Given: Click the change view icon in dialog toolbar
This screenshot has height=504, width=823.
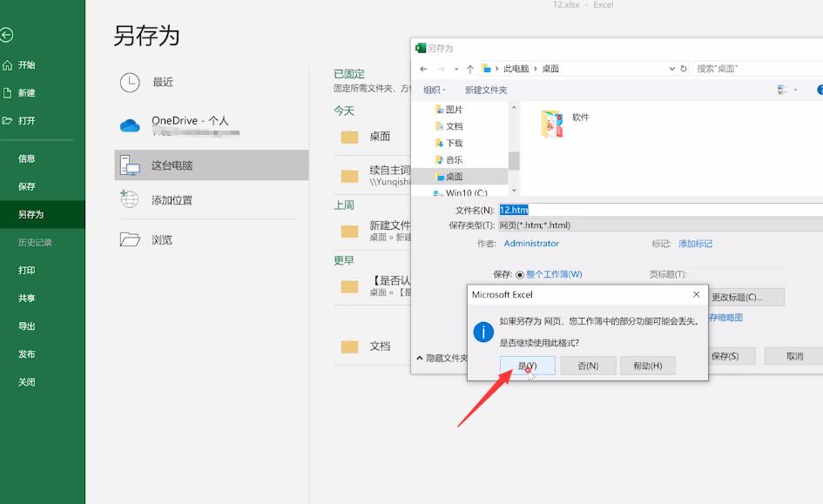Looking at the screenshot, I should (x=781, y=91).
